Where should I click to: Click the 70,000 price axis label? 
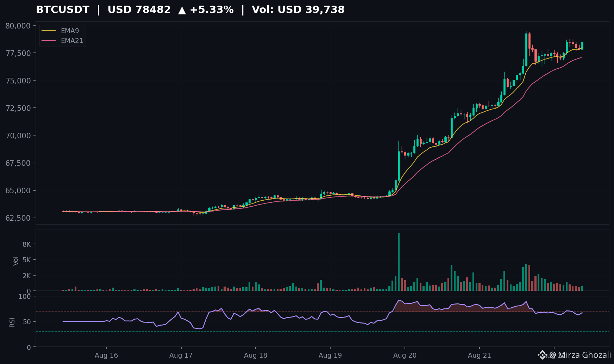coord(18,136)
